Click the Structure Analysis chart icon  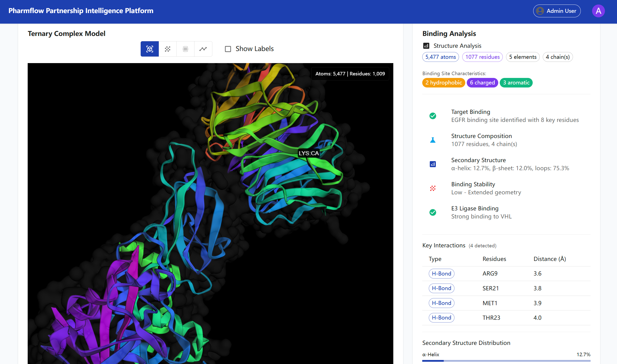click(x=426, y=46)
